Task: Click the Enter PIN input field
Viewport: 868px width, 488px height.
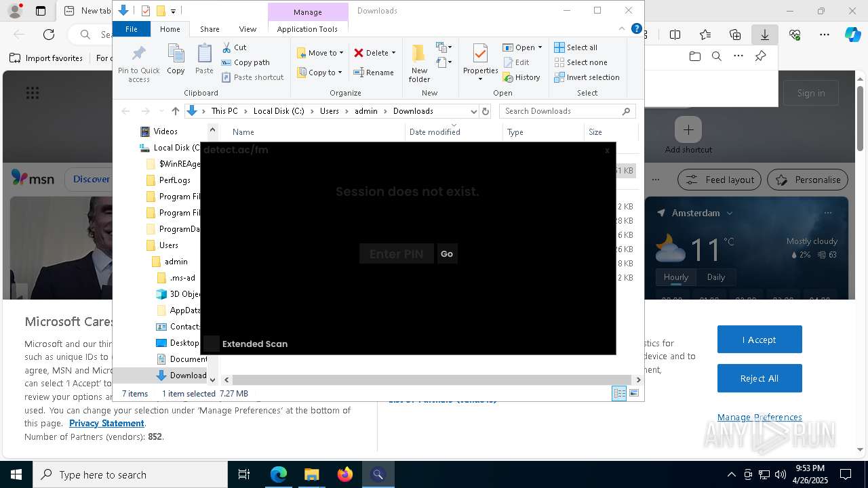Action: tap(397, 253)
